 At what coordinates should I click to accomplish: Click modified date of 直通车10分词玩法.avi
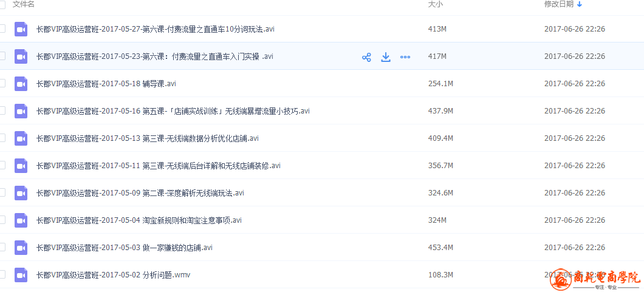[575, 29]
